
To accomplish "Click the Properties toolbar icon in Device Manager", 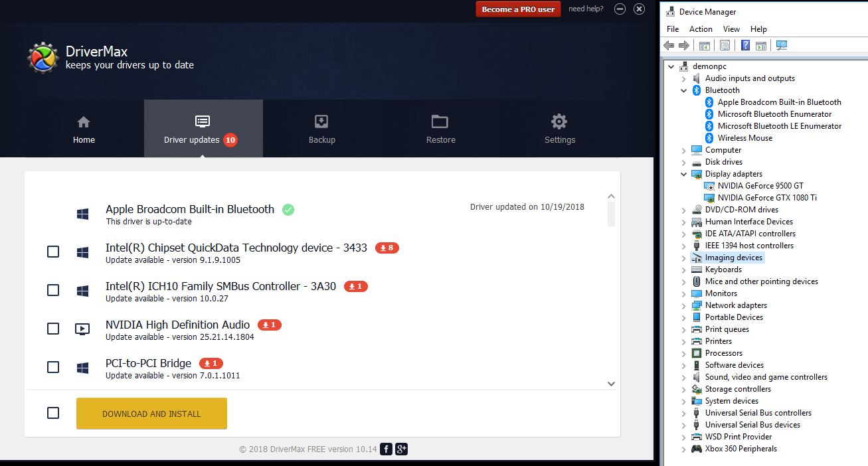I will tap(725, 46).
